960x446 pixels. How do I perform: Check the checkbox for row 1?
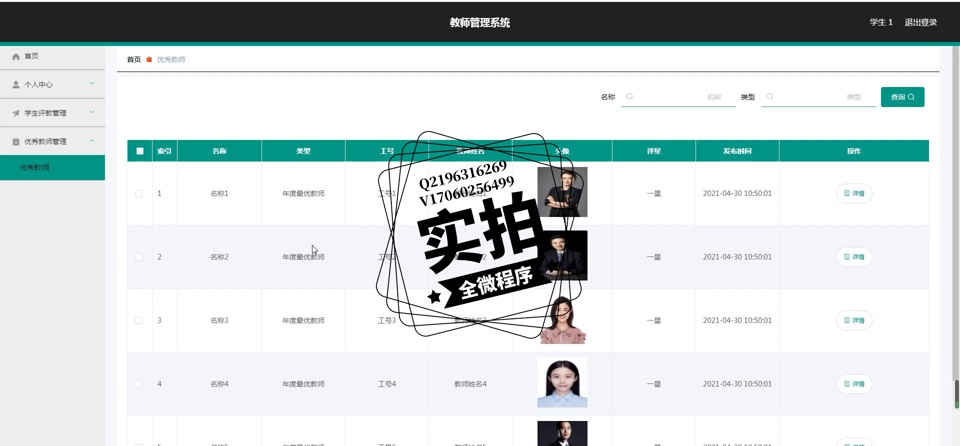(139, 194)
